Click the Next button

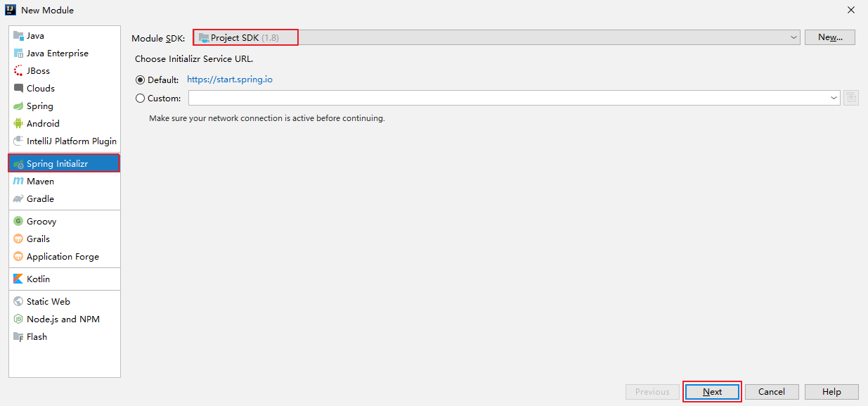712,392
